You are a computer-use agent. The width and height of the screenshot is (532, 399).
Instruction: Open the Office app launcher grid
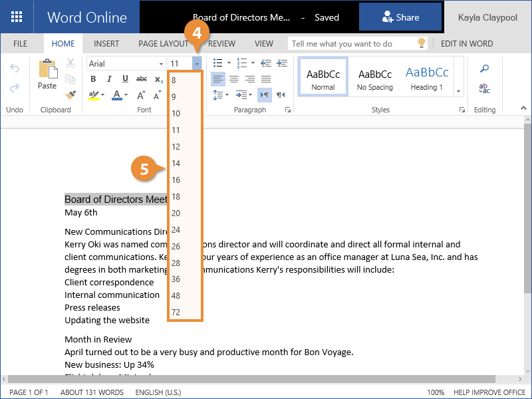17,17
